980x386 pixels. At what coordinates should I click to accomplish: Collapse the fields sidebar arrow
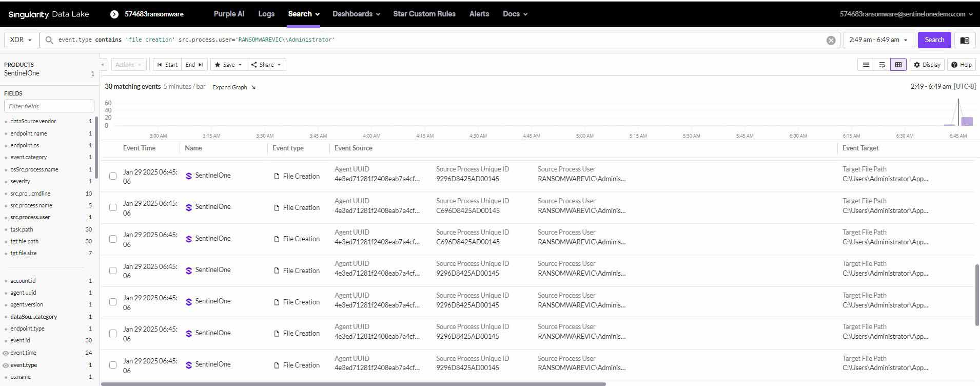click(103, 65)
